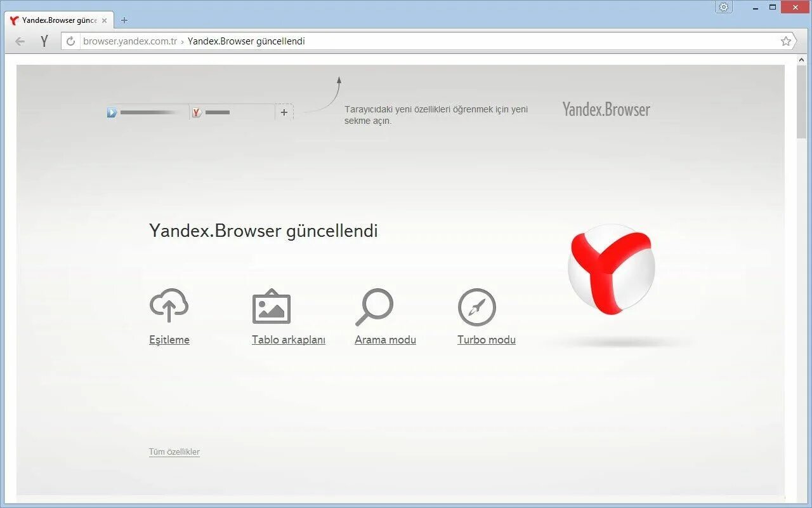Click the Arama modu magnifier icon
Screen dimensions: 812x508
point(374,307)
